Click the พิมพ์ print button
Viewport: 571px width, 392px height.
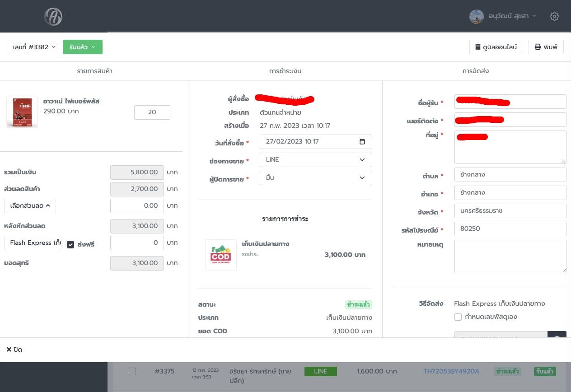(546, 47)
